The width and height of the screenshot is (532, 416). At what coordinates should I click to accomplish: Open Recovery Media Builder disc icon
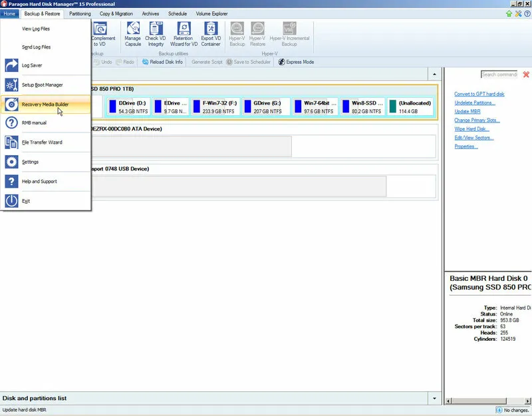coord(11,104)
